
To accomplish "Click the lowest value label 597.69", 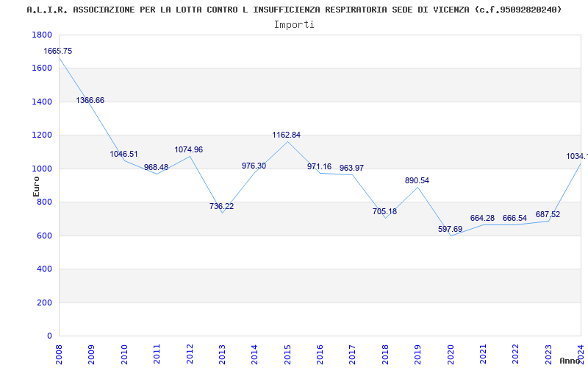I will pos(450,229).
